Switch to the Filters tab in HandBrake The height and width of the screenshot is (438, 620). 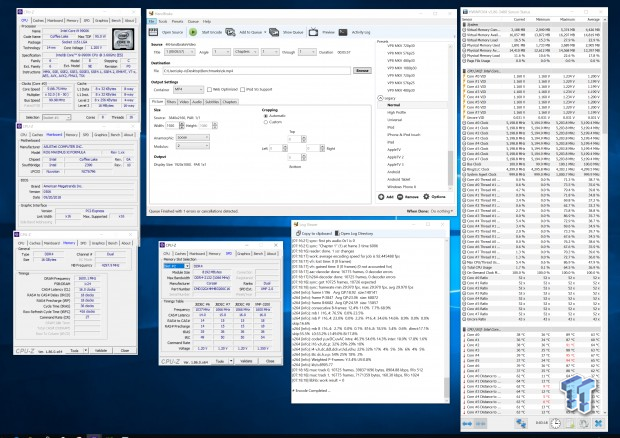click(171, 102)
